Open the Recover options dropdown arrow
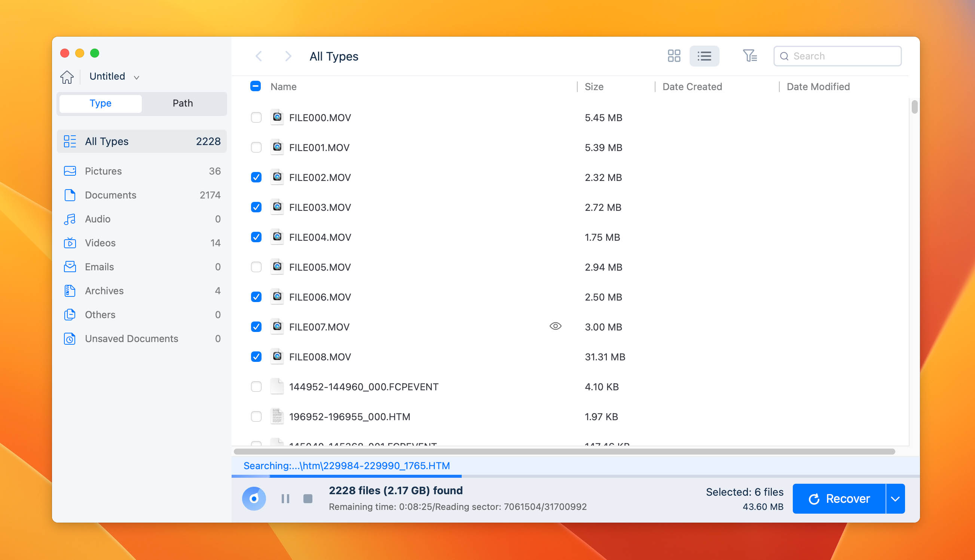Screen dimensions: 975x560 [895, 499]
